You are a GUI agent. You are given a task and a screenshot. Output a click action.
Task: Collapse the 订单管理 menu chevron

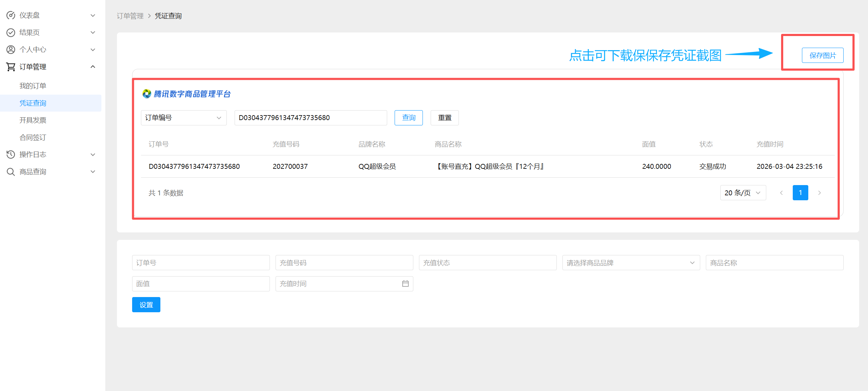(93, 67)
